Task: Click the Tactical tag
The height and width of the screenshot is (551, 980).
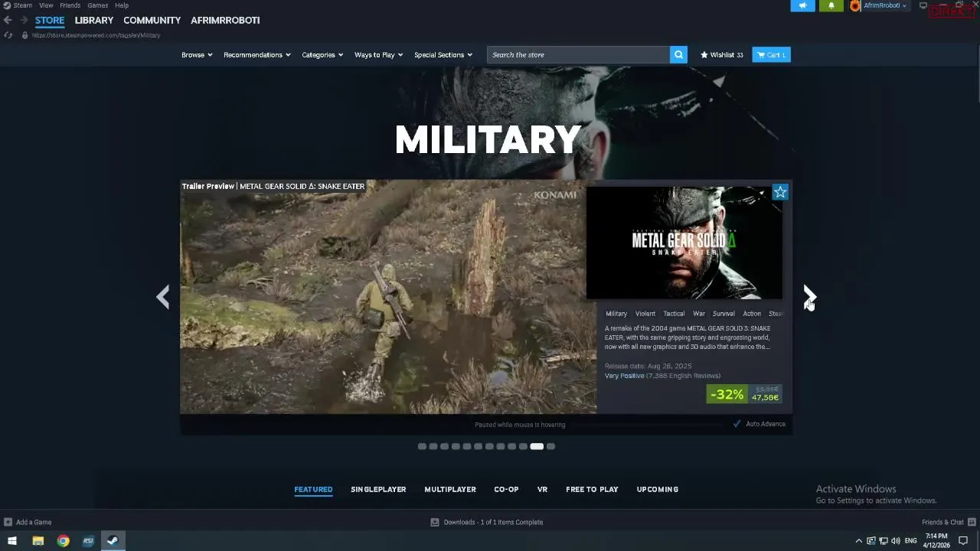Action: click(674, 314)
